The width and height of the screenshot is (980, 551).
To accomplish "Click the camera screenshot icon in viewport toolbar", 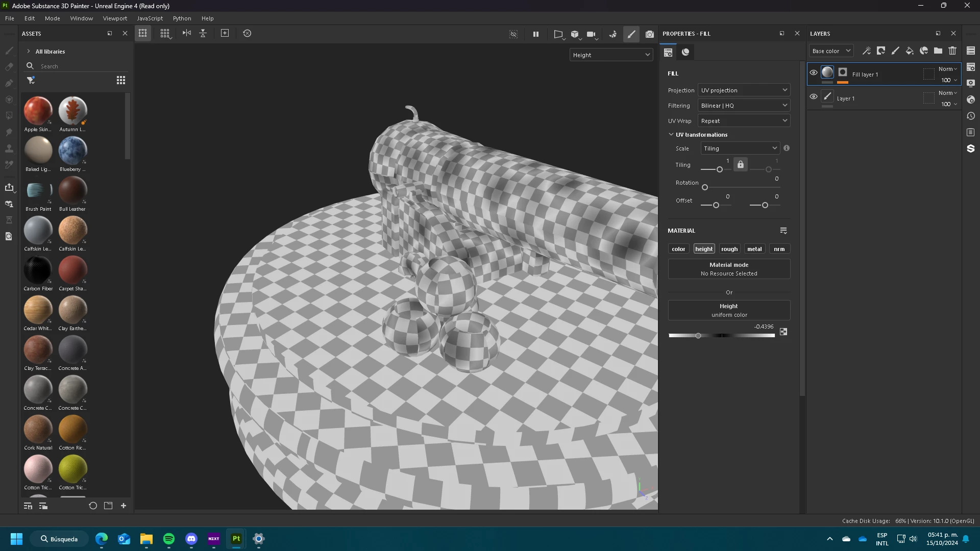I will [x=649, y=34].
